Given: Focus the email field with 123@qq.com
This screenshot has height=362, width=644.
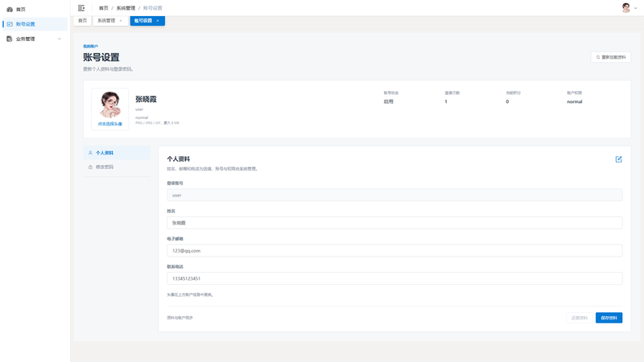Looking at the screenshot, I should point(394,250).
